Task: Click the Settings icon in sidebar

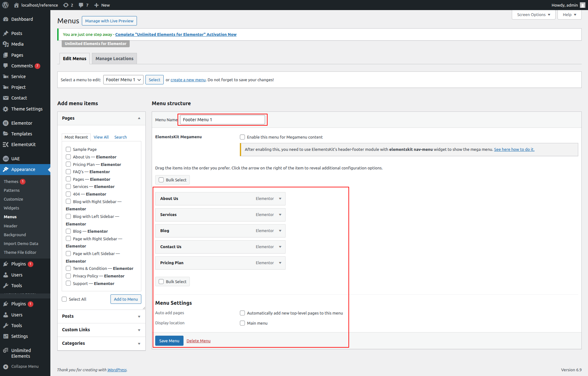Action: point(6,336)
